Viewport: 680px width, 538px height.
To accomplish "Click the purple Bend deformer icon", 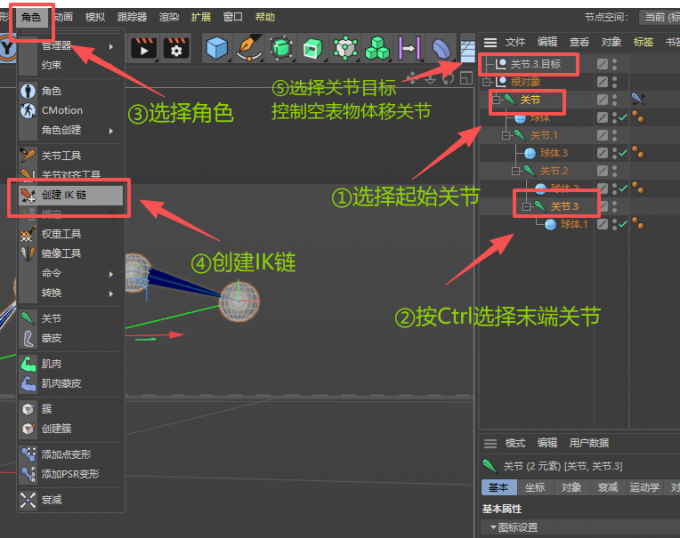I will (441, 49).
